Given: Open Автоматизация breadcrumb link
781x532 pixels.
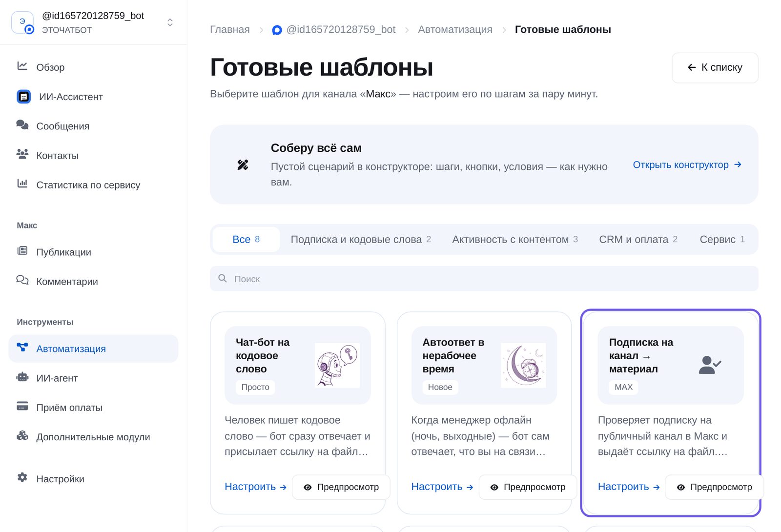Looking at the screenshot, I should point(455,30).
